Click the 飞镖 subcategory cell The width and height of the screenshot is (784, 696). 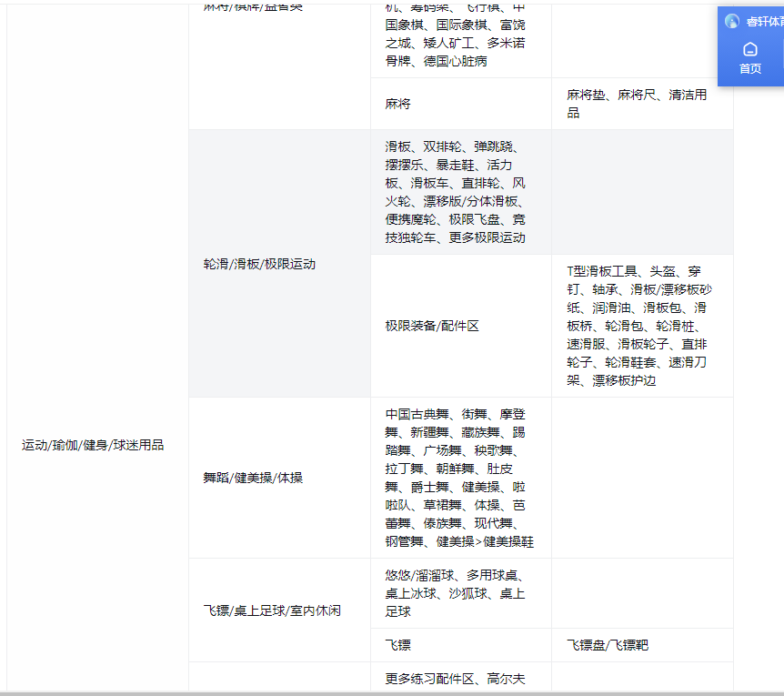coord(398,645)
